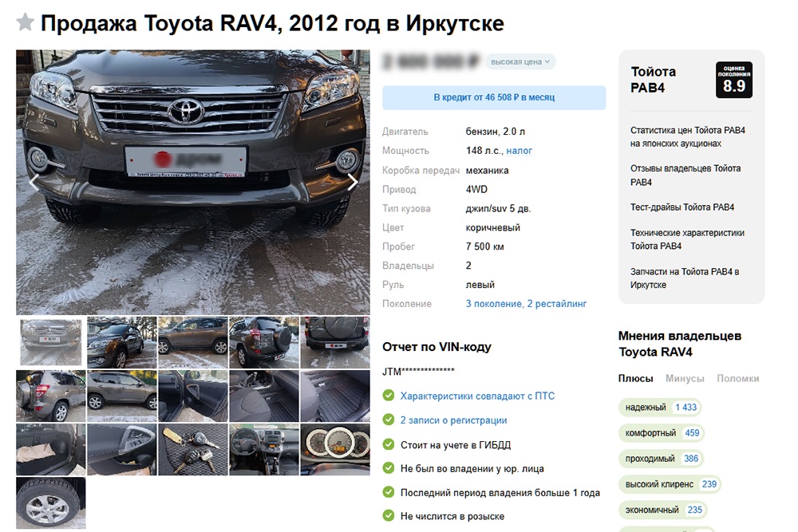Expand the 'высокая цена' dropdown

pos(523,61)
